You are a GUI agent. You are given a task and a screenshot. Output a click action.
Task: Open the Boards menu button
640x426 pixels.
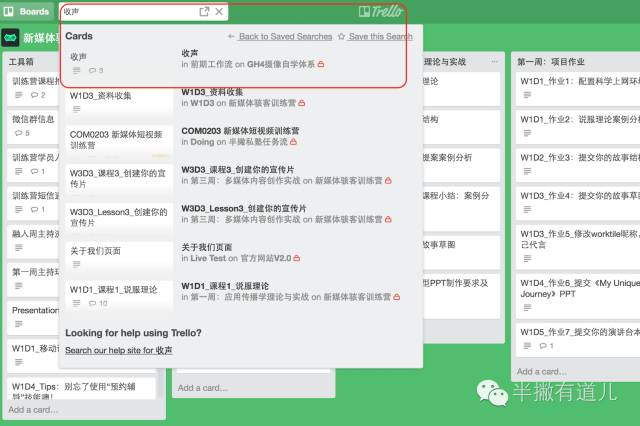[27, 11]
